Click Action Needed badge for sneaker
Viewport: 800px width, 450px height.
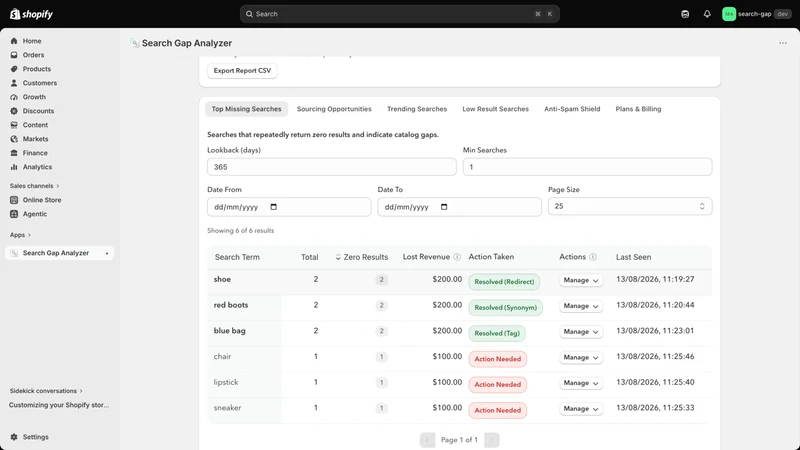pos(497,410)
